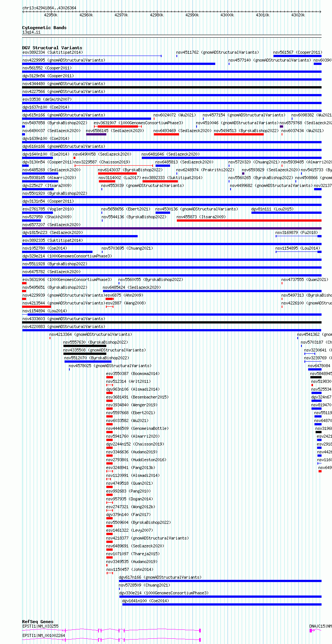Viewport: 332px width, 644px height.
Task: Click variant dgv330e214 (1000GenomesConsortiumPhase3)
Action: [164, 593]
